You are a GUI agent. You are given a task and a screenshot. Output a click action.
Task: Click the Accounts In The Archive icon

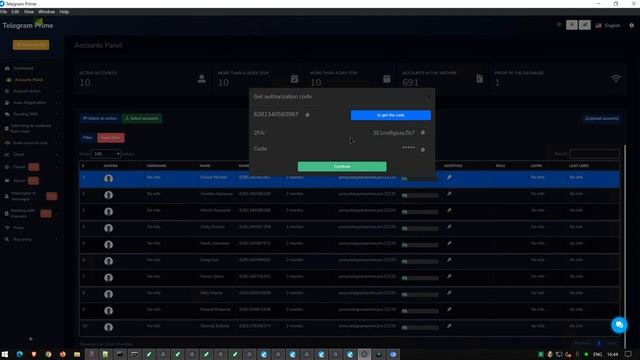point(480,78)
